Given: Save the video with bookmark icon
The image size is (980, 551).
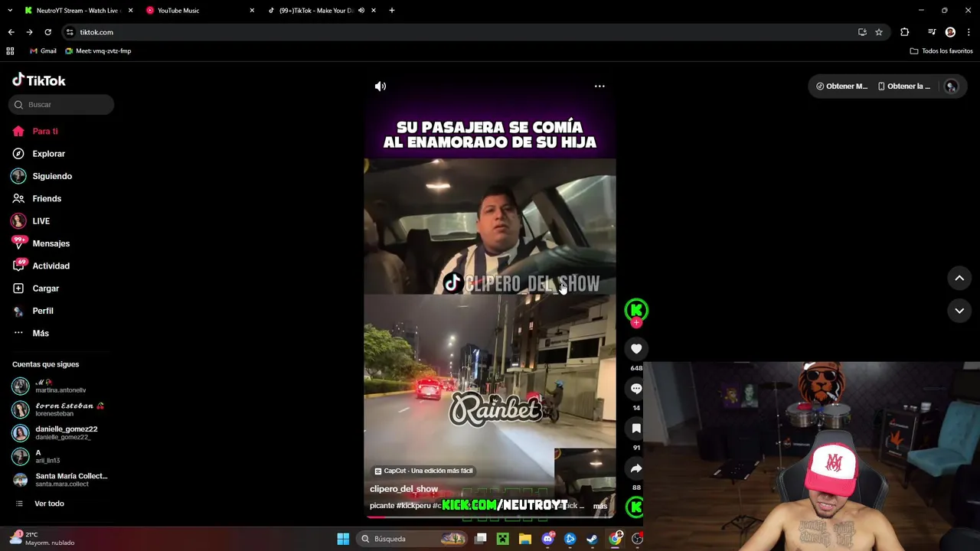Looking at the screenshot, I should [636, 429].
